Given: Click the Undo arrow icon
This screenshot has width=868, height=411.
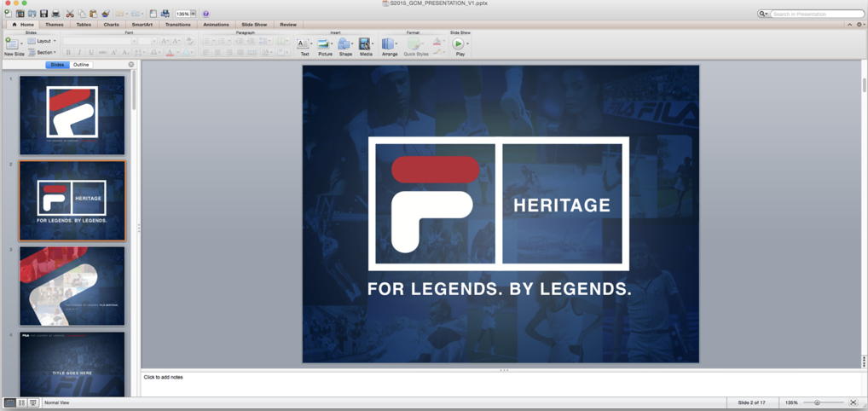Looking at the screenshot, I should pos(119,14).
